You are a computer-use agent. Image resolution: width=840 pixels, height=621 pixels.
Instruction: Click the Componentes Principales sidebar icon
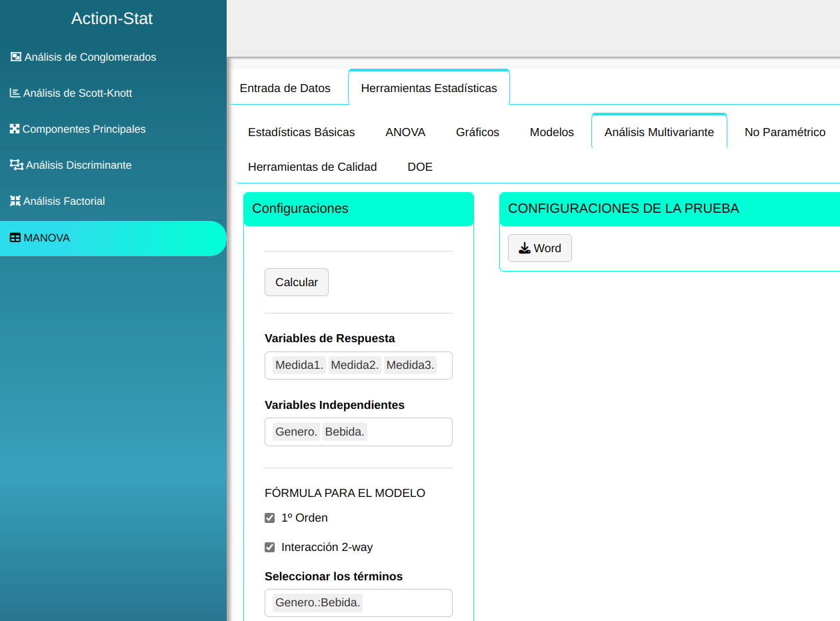coord(15,129)
